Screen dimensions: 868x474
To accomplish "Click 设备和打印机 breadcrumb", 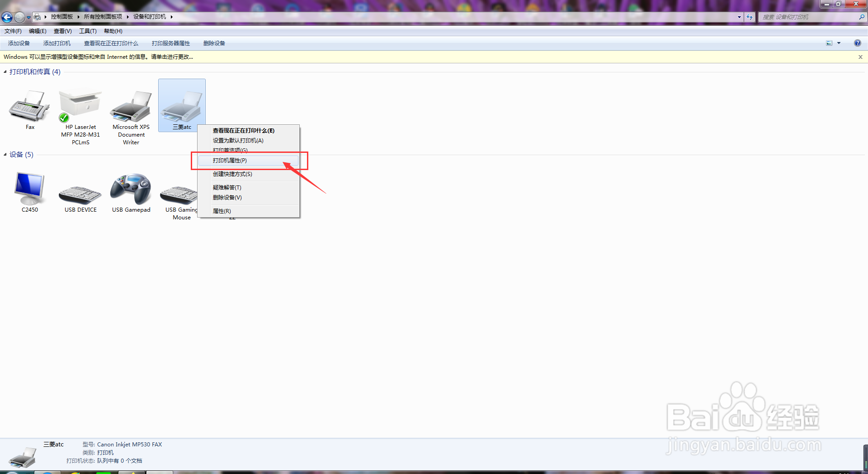I will click(x=150, y=17).
